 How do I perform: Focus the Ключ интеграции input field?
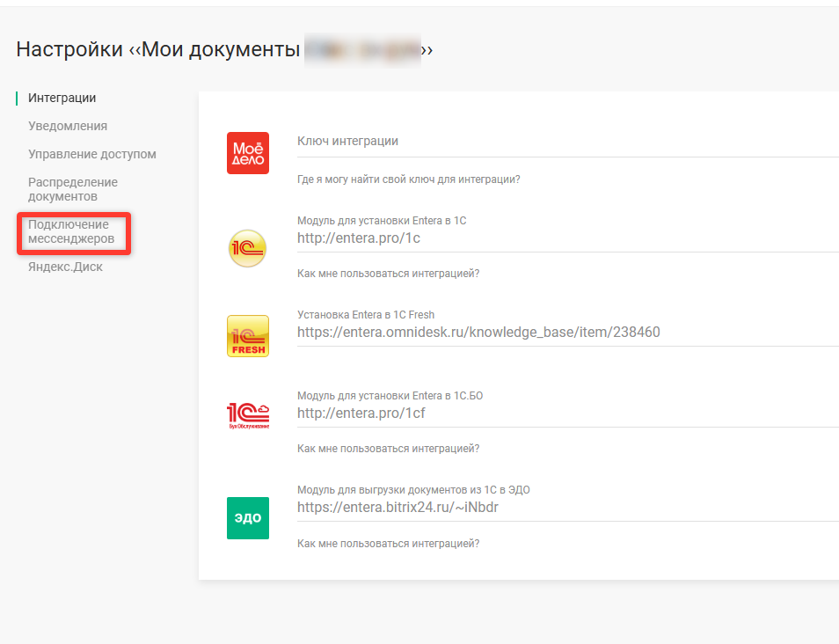tap(568, 142)
